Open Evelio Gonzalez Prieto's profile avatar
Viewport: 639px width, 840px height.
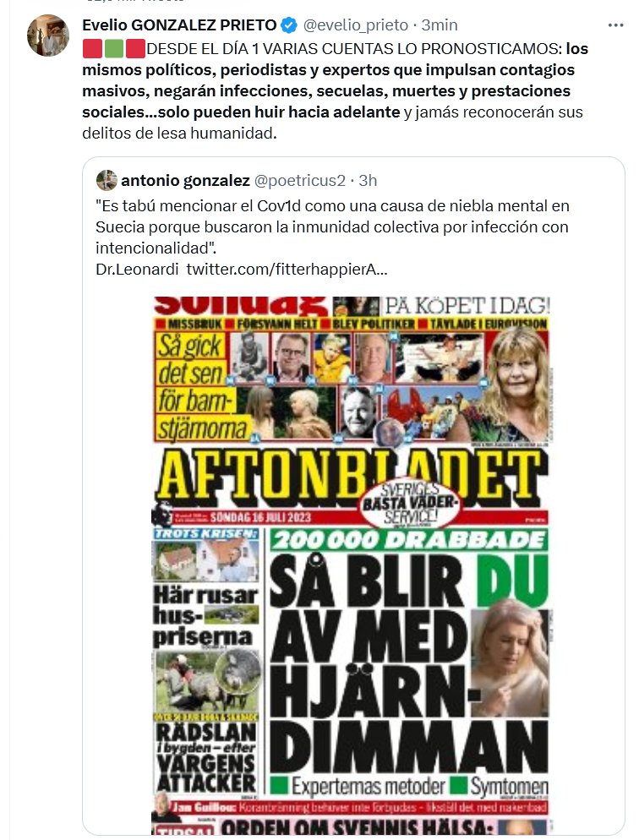click(x=48, y=35)
